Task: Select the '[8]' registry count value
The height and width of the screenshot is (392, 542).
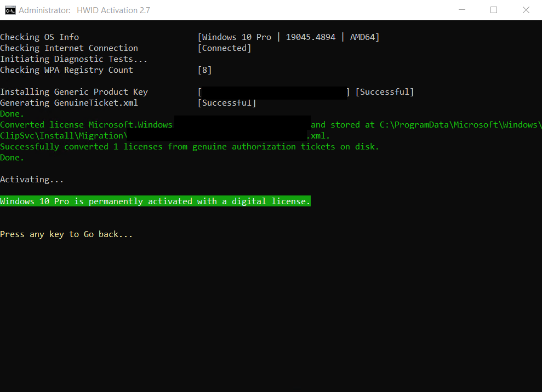Action: [x=204, y=70]
